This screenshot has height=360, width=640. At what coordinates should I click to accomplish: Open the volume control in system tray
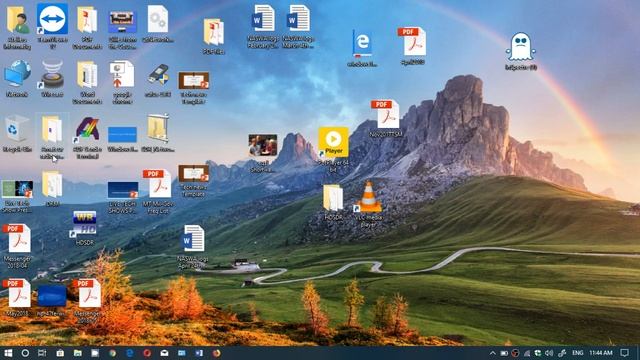click(549, 353)
